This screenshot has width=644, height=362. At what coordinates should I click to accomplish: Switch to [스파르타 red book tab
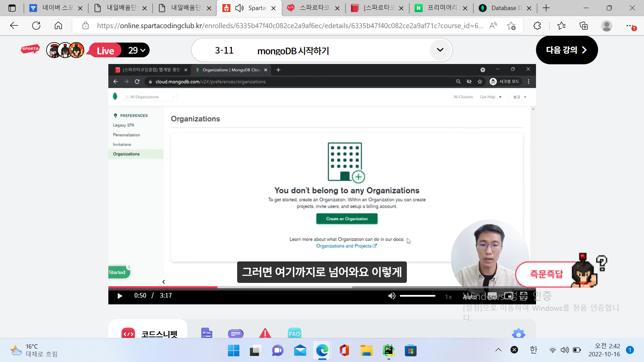377,8
